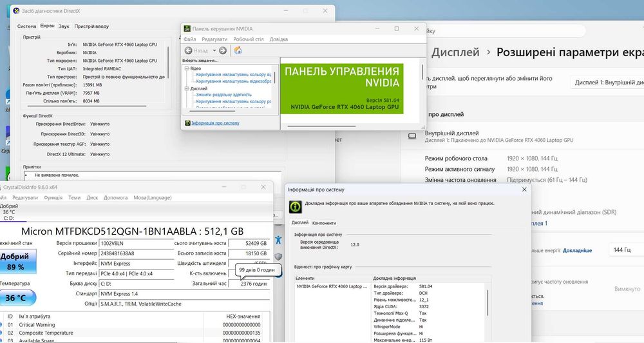
Task: Open Мова(Language) menu in CrystalDiskInfo
Action: (153, 198)
